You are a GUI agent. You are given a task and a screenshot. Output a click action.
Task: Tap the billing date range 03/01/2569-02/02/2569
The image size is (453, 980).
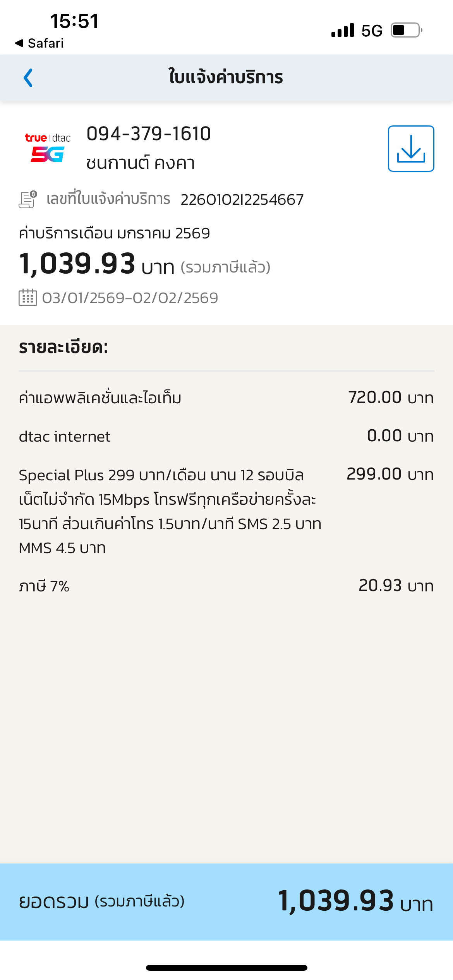pyautogui.click(x=130, y=298)
